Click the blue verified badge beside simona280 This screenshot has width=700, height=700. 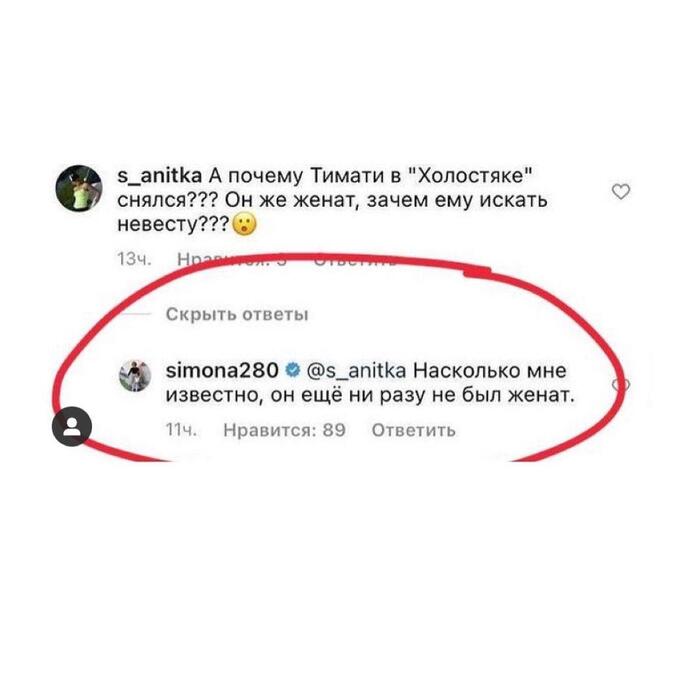click(x=292, y=370)
